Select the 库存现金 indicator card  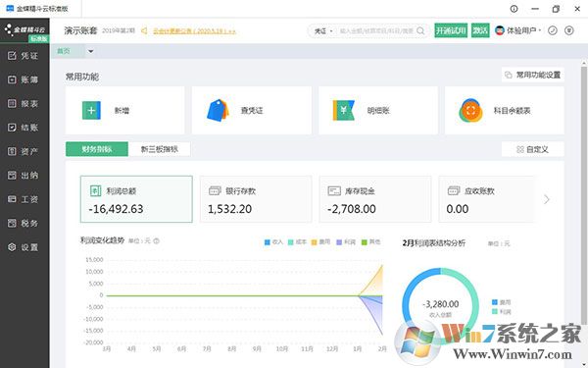pos(375,199)
